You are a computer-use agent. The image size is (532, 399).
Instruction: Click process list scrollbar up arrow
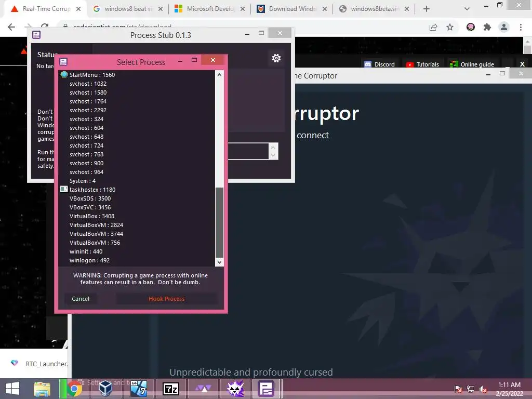point(220,75)
